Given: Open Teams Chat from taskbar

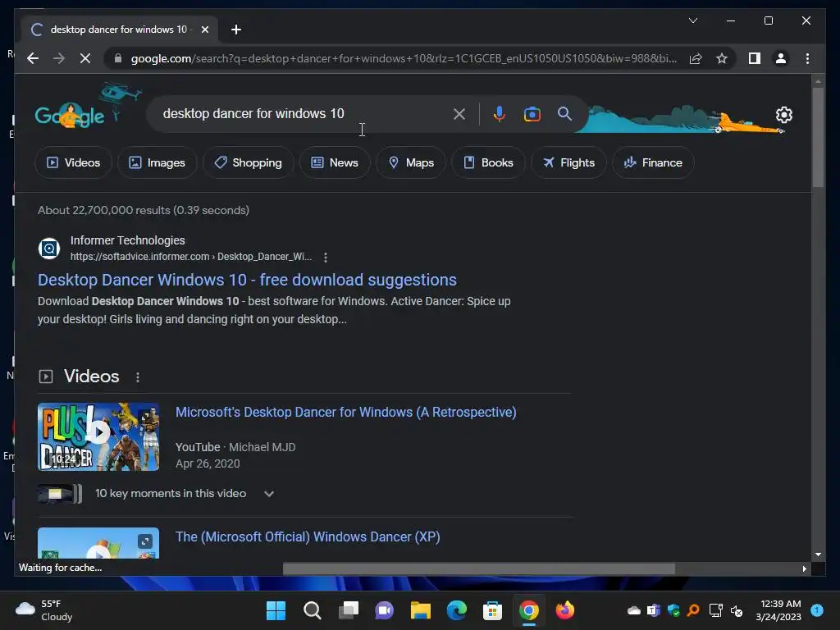Looking at the screenshot, I should (384, 610).
